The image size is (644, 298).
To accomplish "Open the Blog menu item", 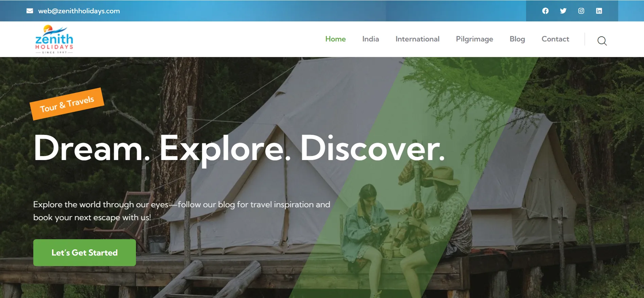I will (517, 39).
